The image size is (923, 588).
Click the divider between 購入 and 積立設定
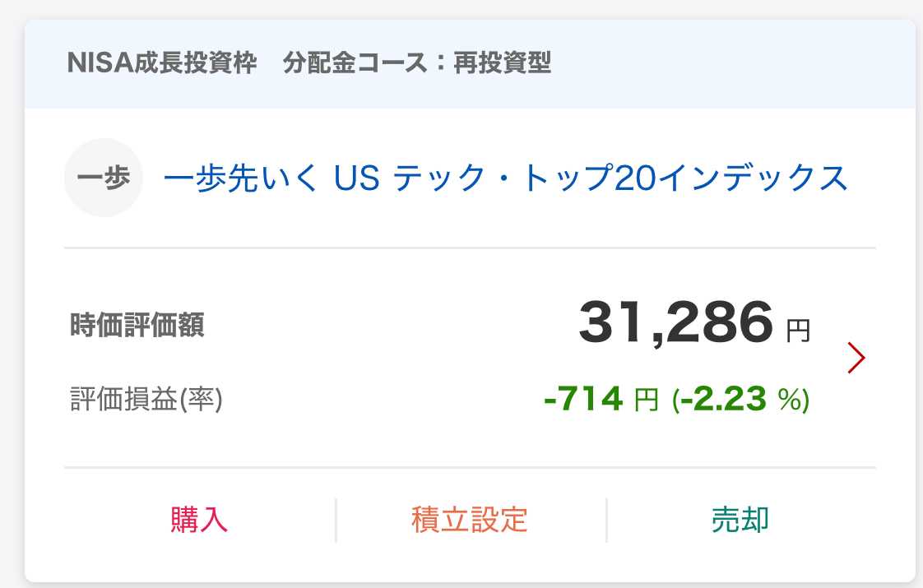click(336, 520)
